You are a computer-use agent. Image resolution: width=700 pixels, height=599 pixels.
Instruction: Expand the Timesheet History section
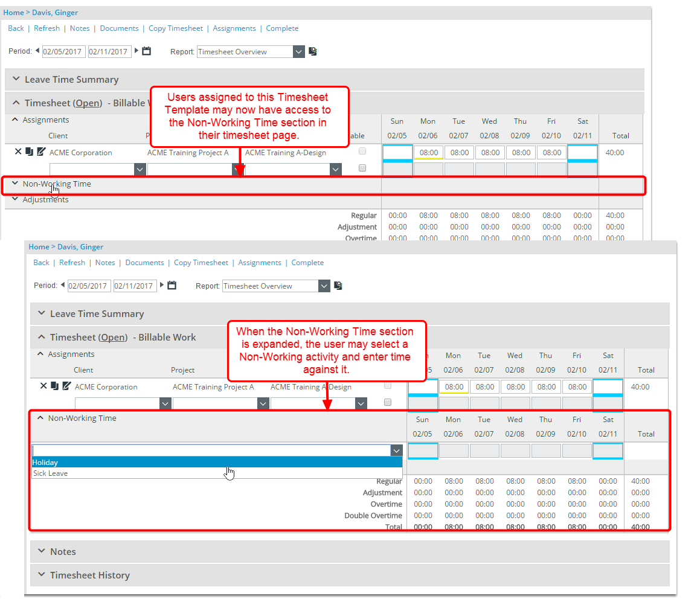point(42,574)
